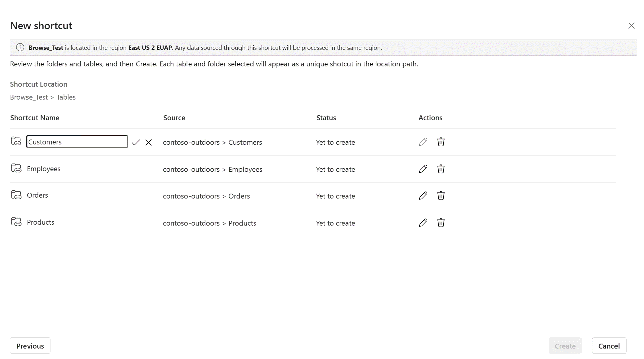Rename the Products shortcut via pencil icon
This screenshot has width=644, height=359.
click(x=423, y=223)
